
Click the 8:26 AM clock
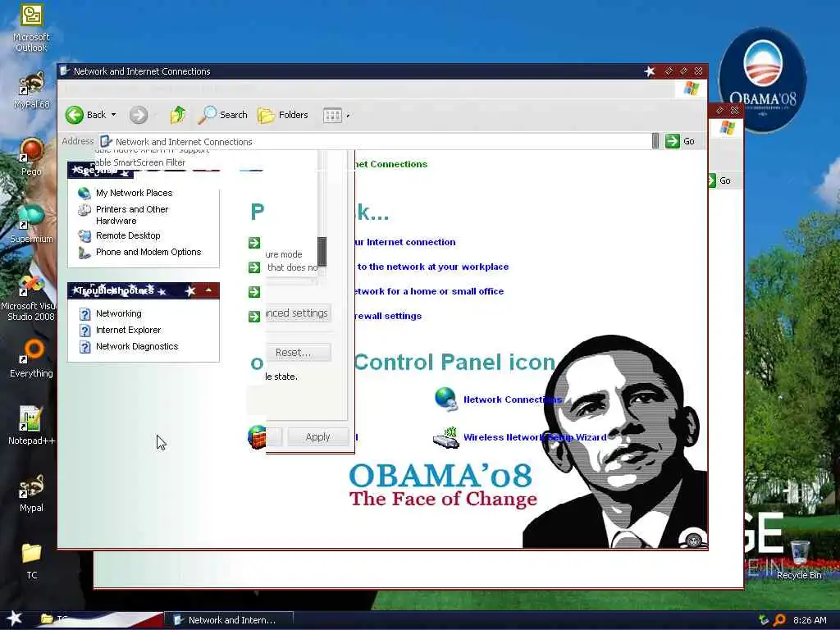[810, 620]
